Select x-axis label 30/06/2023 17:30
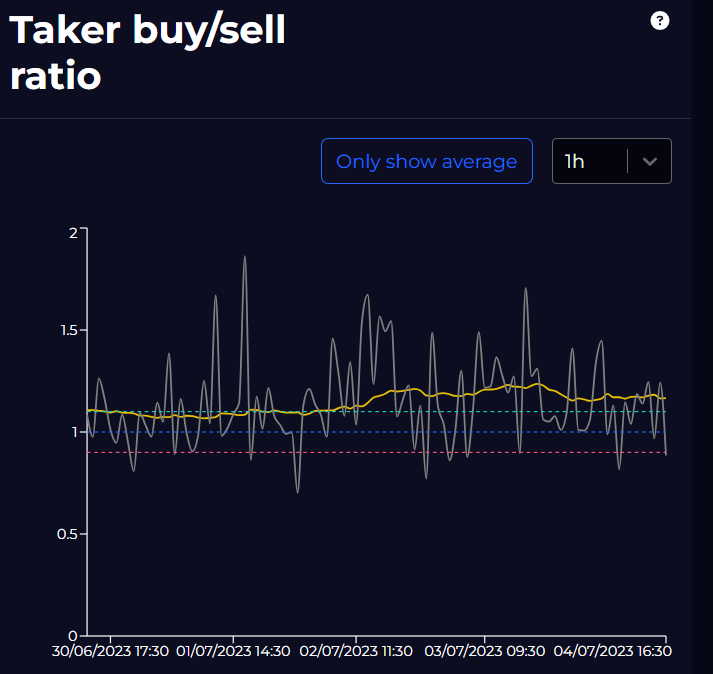713x674 pixels. pyautogui.click(x=110, y=651)
